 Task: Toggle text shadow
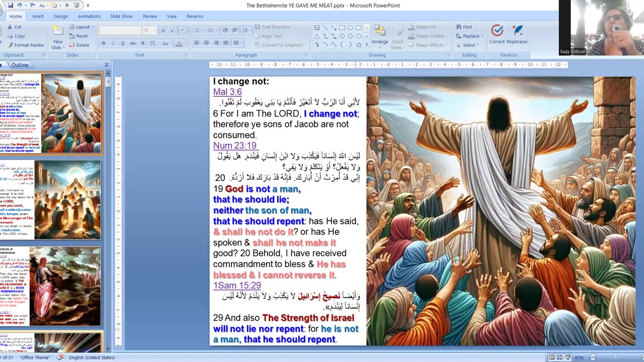(x=142, y=43)
